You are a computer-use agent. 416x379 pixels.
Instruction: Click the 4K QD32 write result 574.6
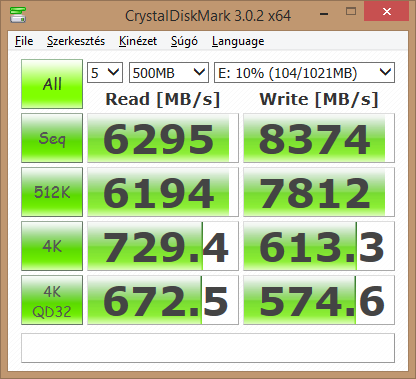(319, 300)
